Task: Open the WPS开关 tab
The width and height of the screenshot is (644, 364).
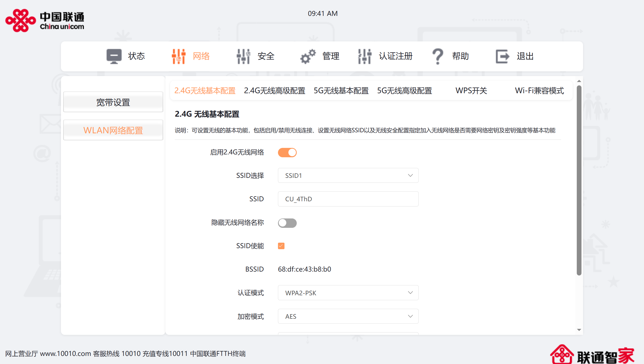Action: [x=471, y=91]
